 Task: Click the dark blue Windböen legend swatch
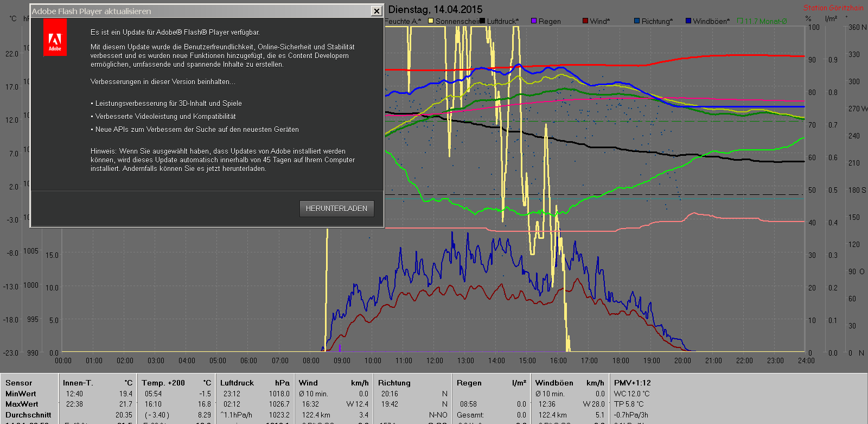(688, 21)
